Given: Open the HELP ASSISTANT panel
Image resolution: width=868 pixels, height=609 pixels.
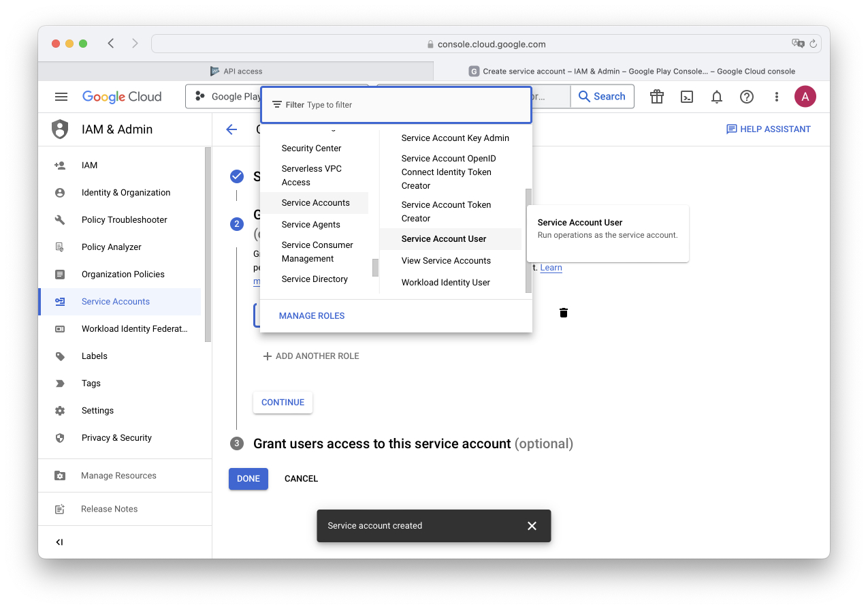Looking at the screenshot, I should [x=769, y=129].
